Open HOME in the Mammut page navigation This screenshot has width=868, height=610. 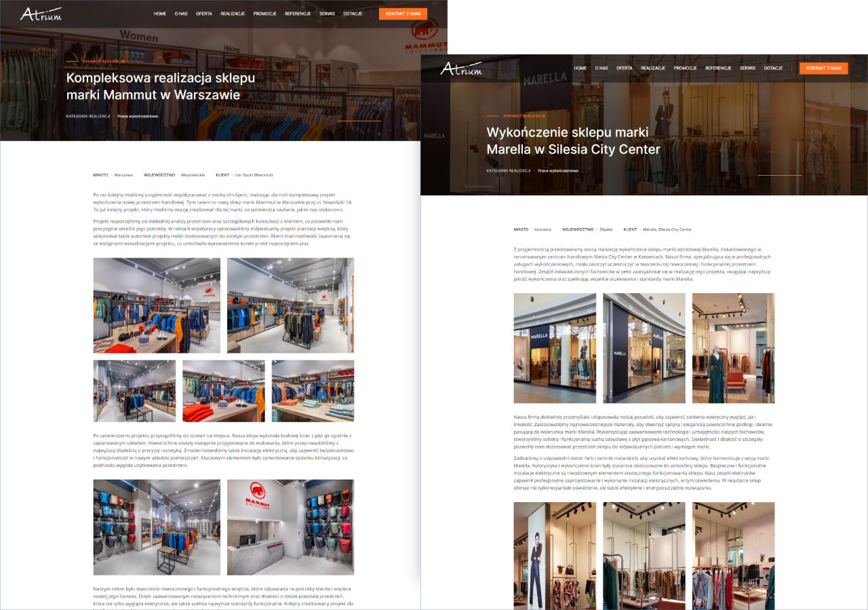click(160, 14)
